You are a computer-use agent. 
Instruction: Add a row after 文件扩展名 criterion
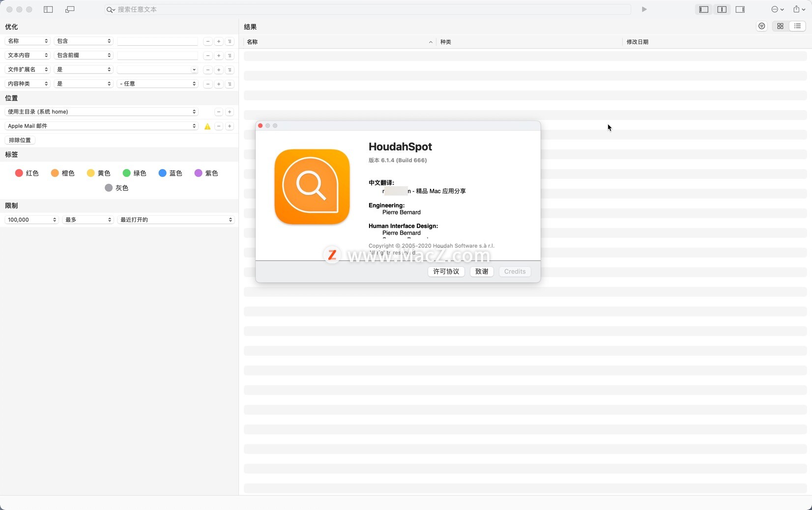[219, 70]
